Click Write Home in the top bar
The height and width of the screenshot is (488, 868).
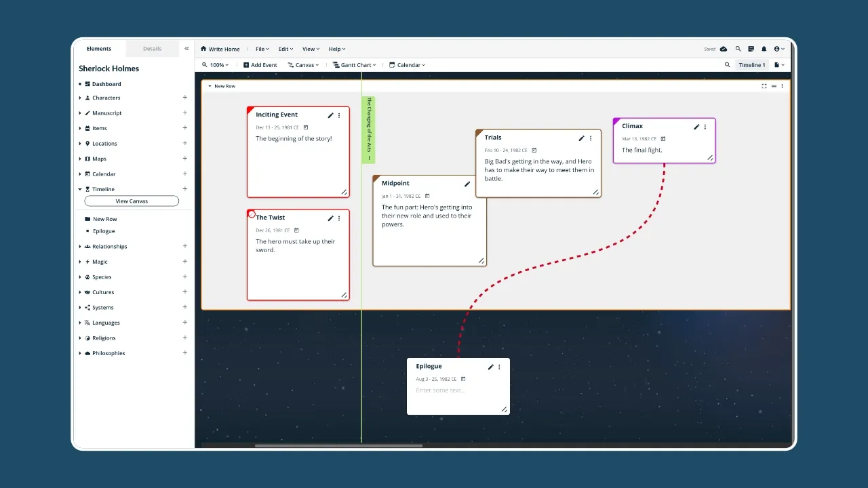(220, 49)
